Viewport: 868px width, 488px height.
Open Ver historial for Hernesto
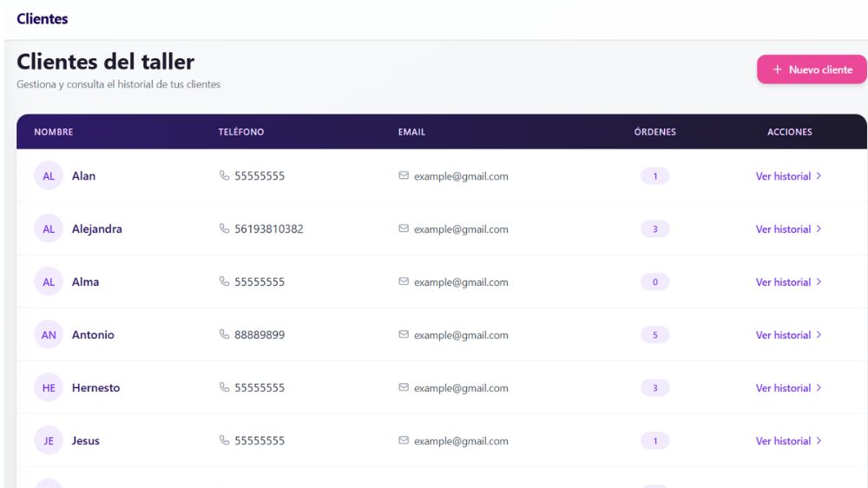[788, 388]
